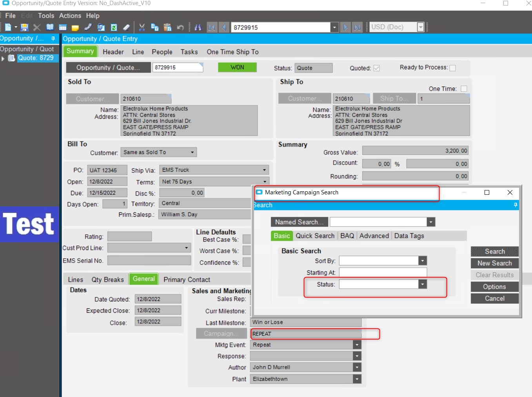
Task: Check the One Time ship-to checkbox
Action: pos(464,89)
